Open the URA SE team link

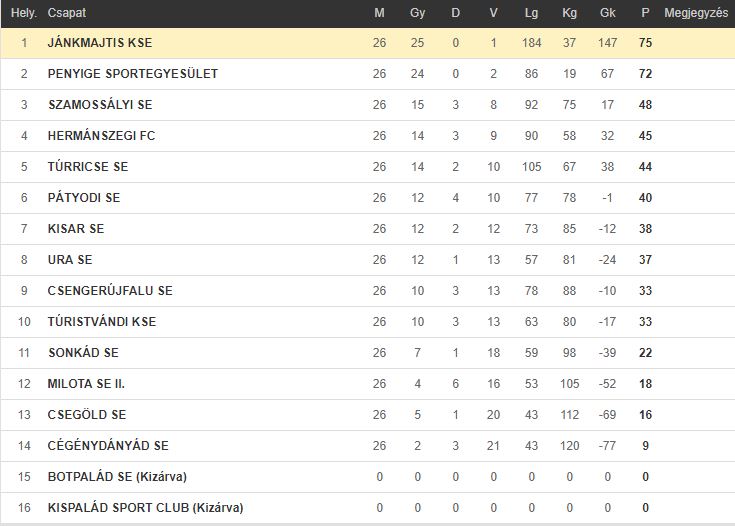70,259
